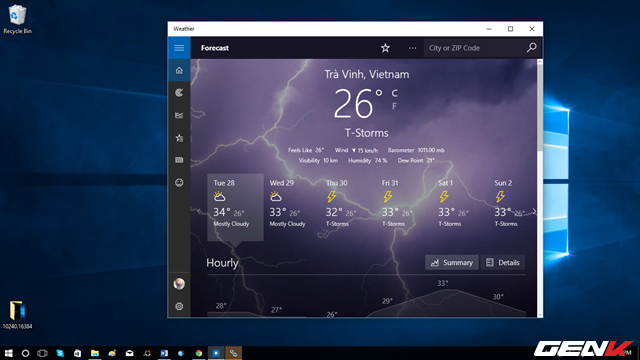Viewport: 640px width, 360px height.
Task: Click the vertical scrollbar thumb
Action: point(540,108)
